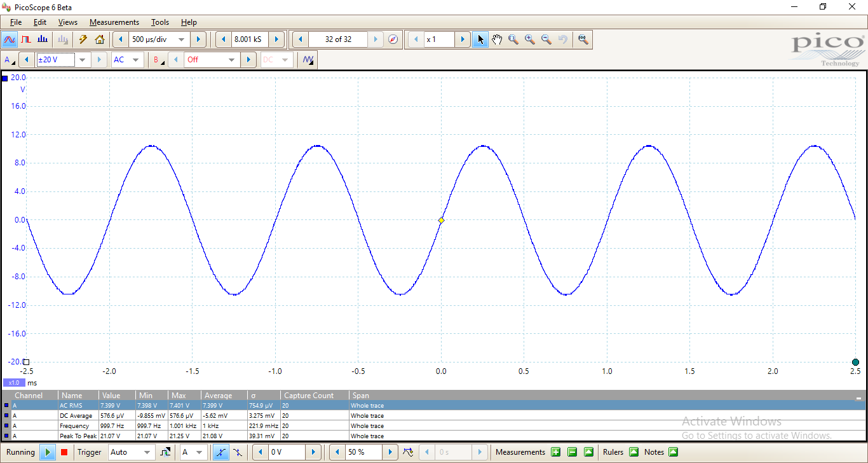Image resolution: width=868 pixels, height=463 pixels.
Task: Click zoom to full view icon
Action: click(x=583, y=39)
